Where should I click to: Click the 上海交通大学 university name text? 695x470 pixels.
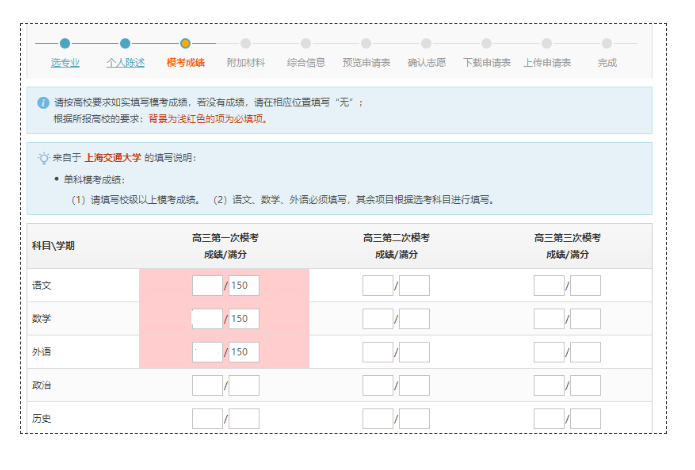click(x=112, y=158)
